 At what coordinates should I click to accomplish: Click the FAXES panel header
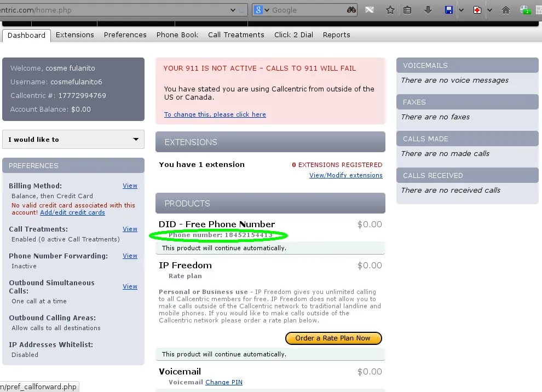(x=468, y=102)
